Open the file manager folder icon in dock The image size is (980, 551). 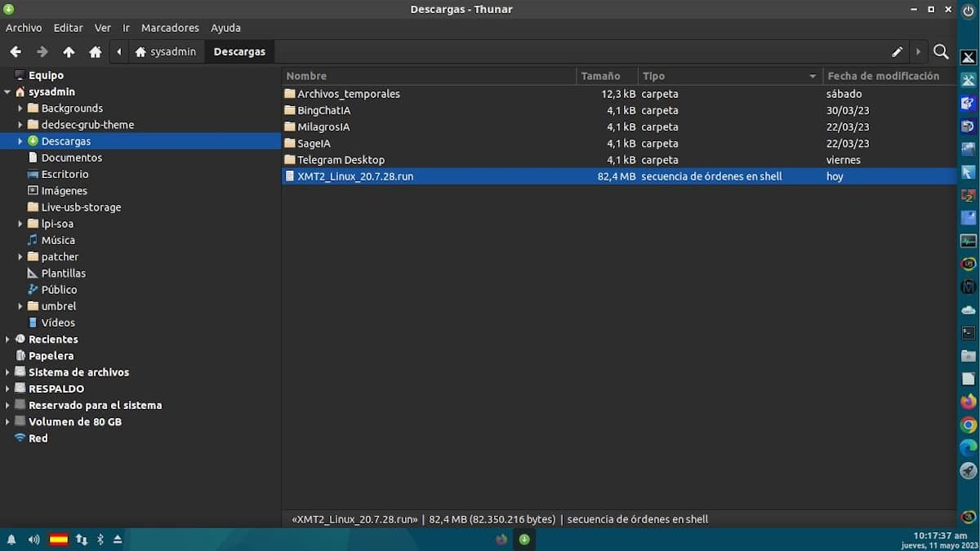pos(969,356)
